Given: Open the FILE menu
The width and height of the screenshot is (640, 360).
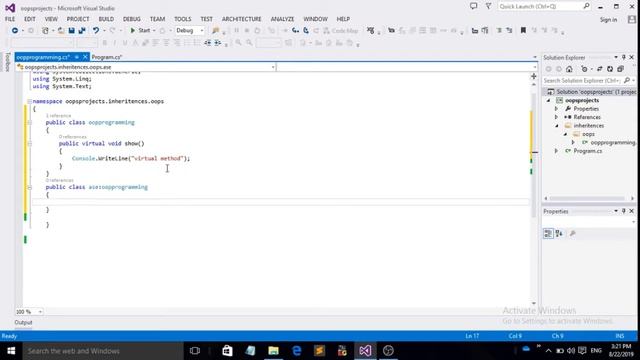Looking at the screenshot, I should point(10,19).
